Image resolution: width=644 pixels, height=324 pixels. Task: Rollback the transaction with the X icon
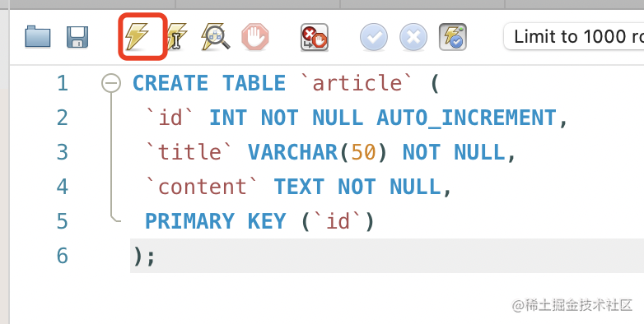(x=413, y=37)
